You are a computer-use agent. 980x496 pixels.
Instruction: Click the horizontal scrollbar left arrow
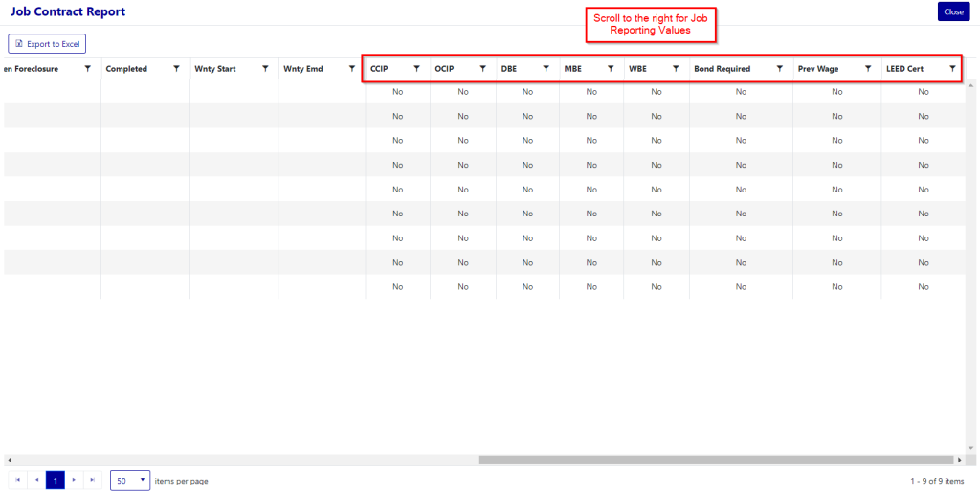9,460
